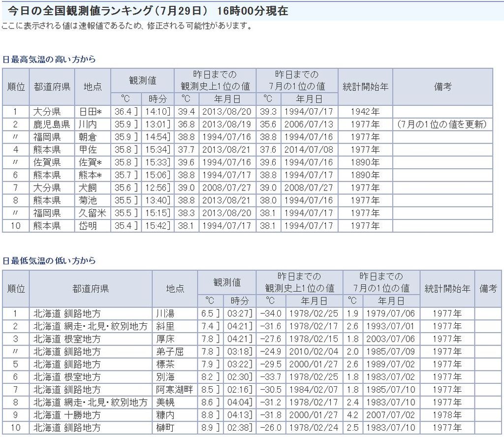Click the 岱明 location in rank 10 row
The width and height of the screenshot is (504, 437).
tap(87, 226)
